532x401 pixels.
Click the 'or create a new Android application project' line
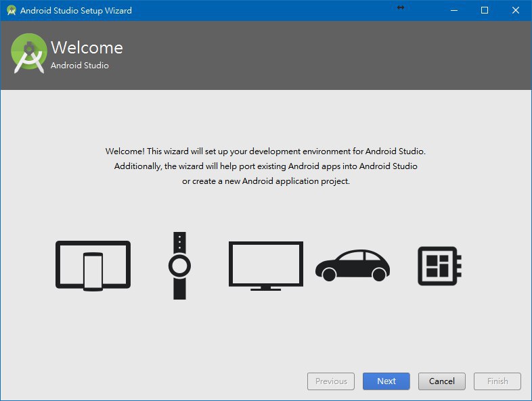[x=265, y=181]
